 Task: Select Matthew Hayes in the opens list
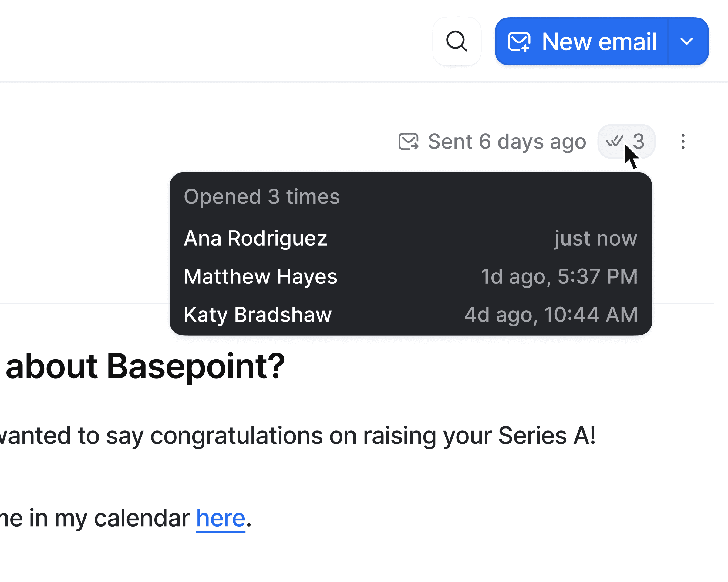(x=260, y=276)
